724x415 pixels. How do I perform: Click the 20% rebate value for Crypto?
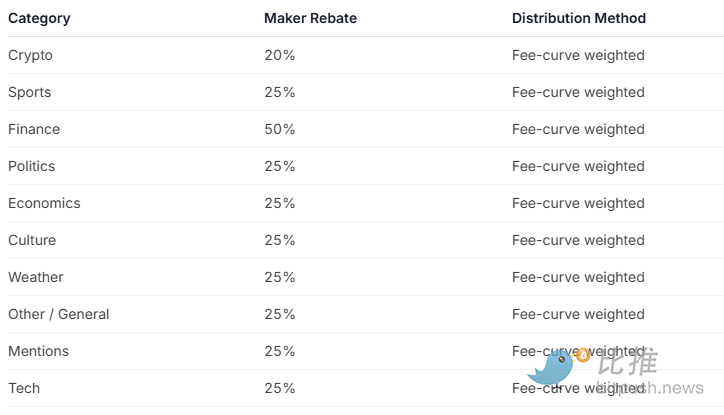tap(280, 55)
